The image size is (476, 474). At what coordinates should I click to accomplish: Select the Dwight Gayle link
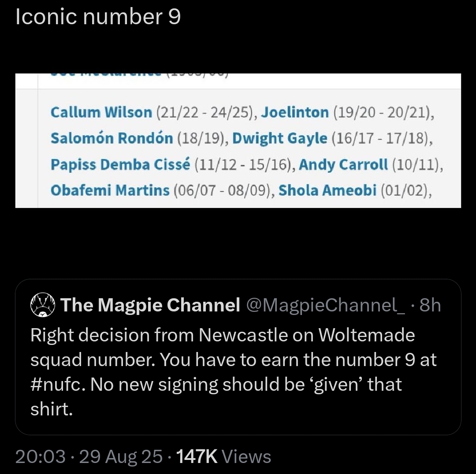tap(280, 138)
